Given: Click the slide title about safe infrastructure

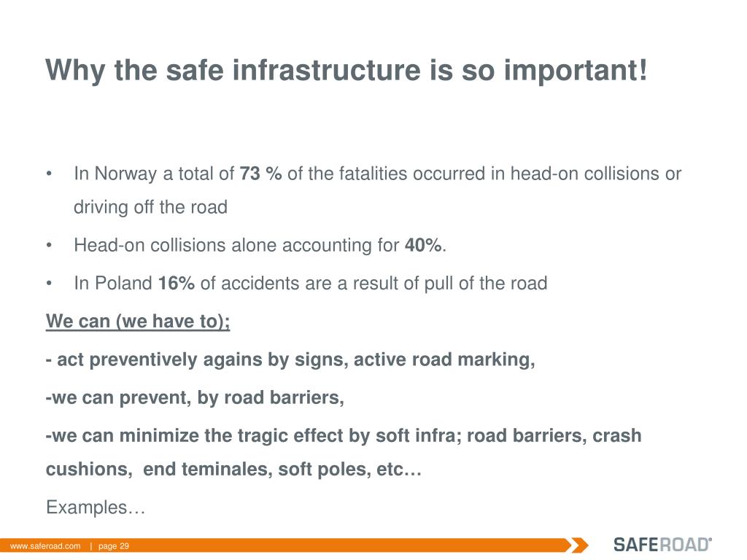Looking at the screenshot, I should pos(347,70).
